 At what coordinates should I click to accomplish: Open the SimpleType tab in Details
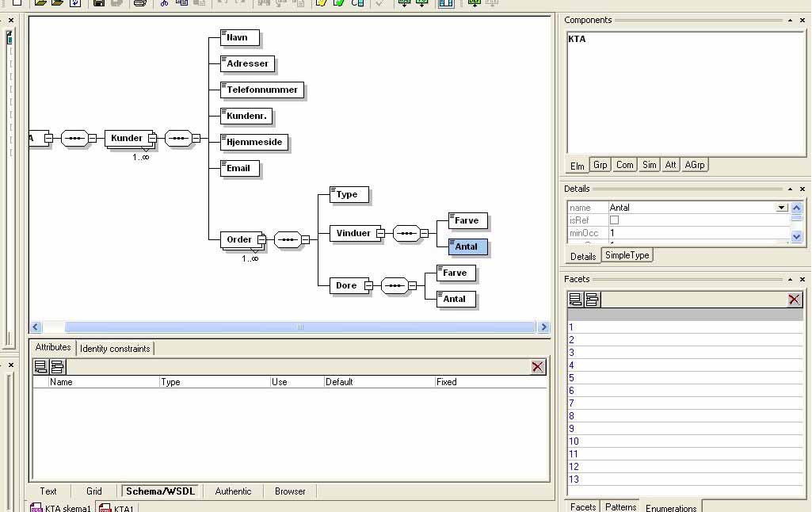[x=627, y=255]
